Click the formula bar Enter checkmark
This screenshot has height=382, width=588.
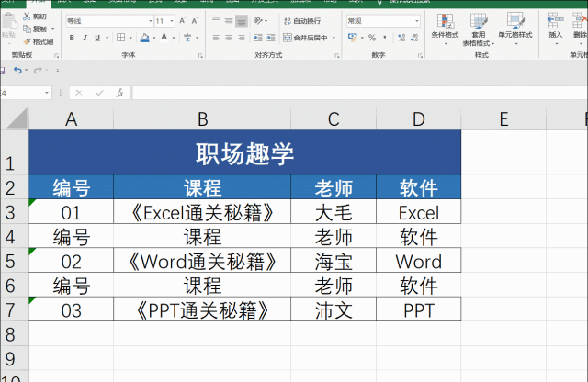click(x=99, y=93)
